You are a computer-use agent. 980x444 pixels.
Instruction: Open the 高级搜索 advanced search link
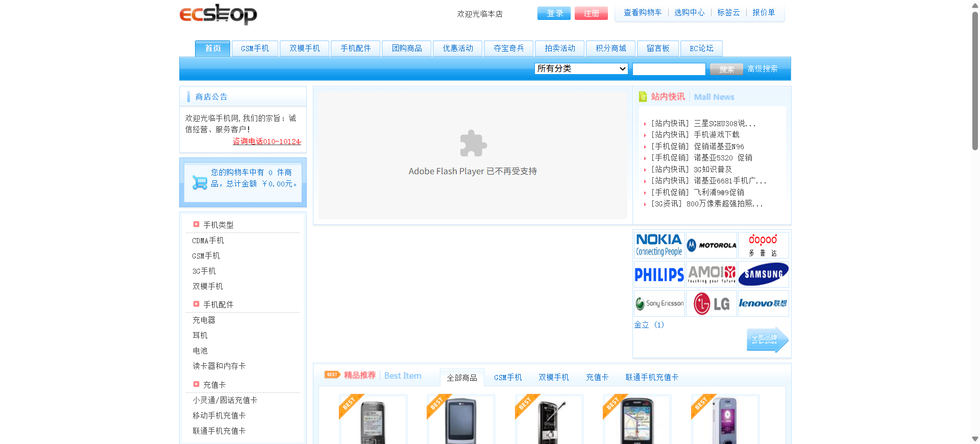763,68
